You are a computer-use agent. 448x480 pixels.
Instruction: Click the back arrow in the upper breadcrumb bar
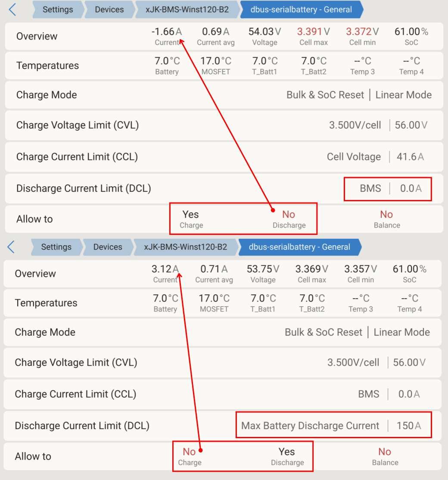click(12, 9)
